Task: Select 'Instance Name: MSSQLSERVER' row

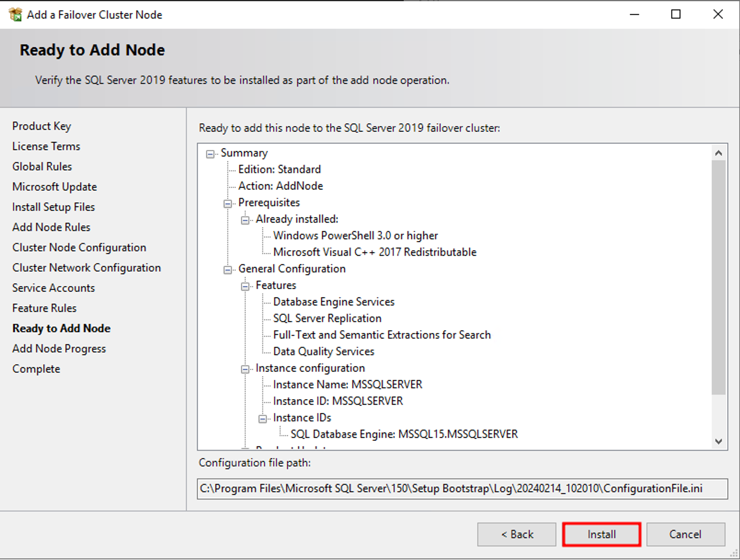Action: coord(347,384)
